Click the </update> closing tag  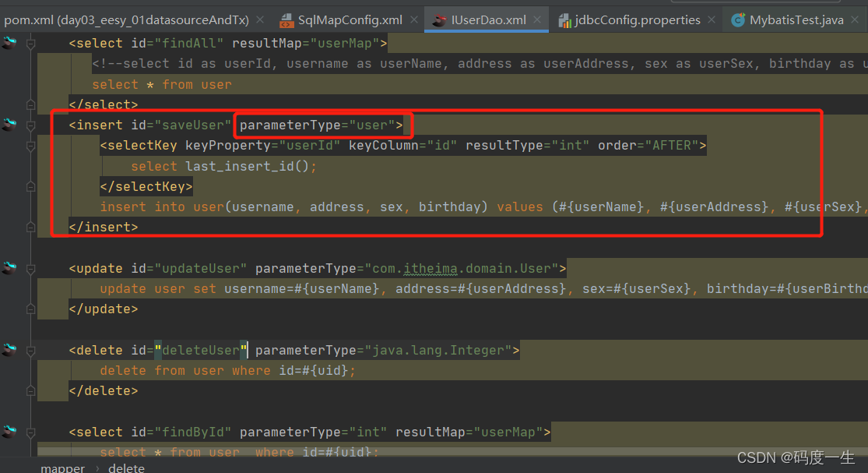point(104,309)
